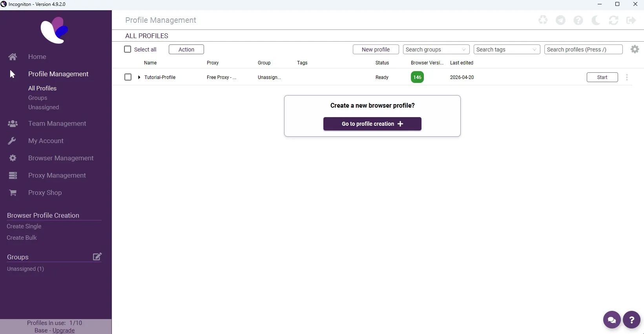Sort by the Tags column header
Viewport: 644px width, 334px height.
[x=302, y=63]
